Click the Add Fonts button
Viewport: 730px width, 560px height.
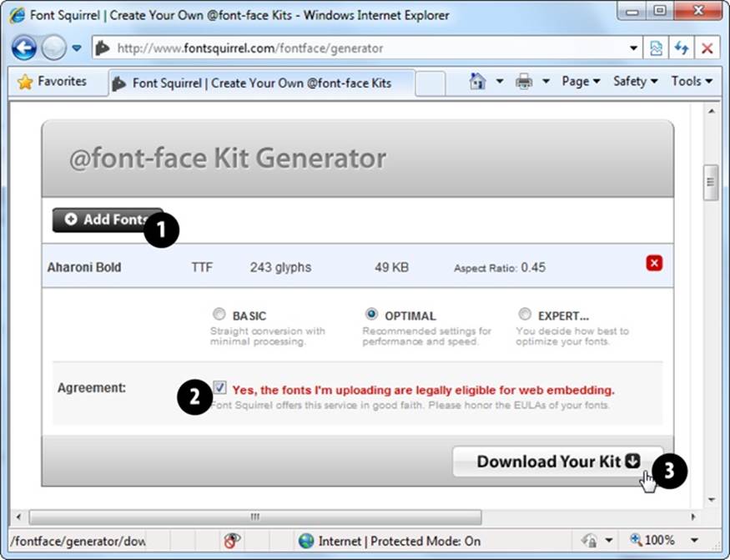coord(108,219)
